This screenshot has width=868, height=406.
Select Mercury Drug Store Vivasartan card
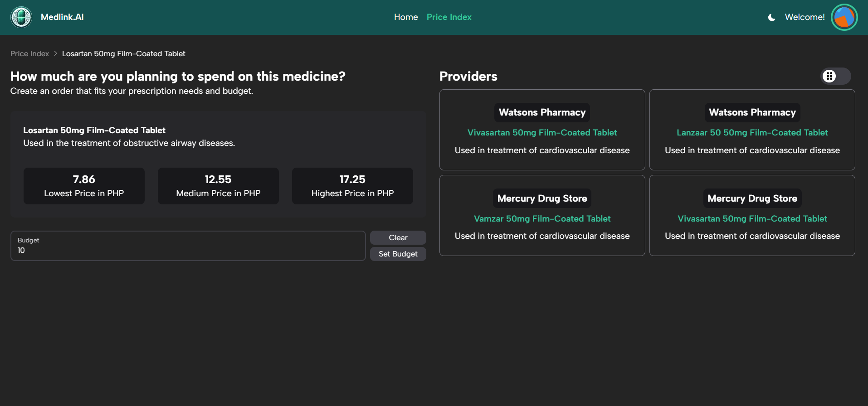tap(752, 215)
